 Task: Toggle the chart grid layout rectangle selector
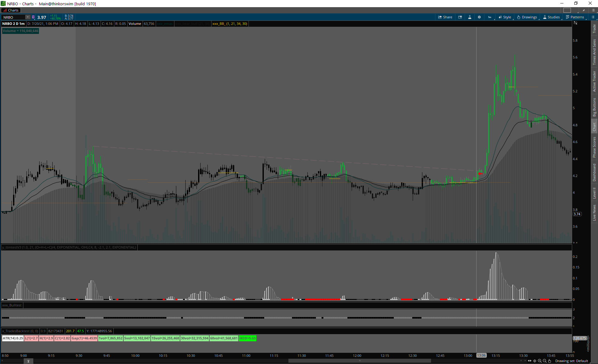click(x=567, y=10)
